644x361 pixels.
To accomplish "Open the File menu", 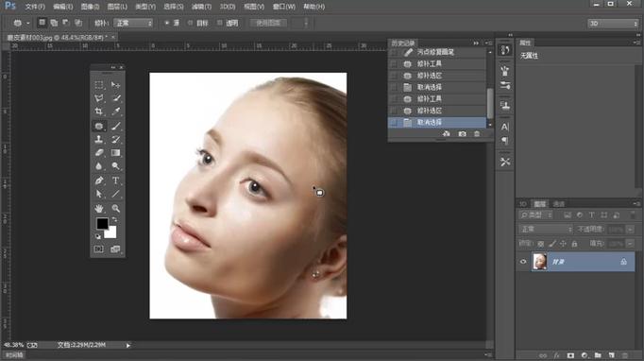I will [35, 7].
